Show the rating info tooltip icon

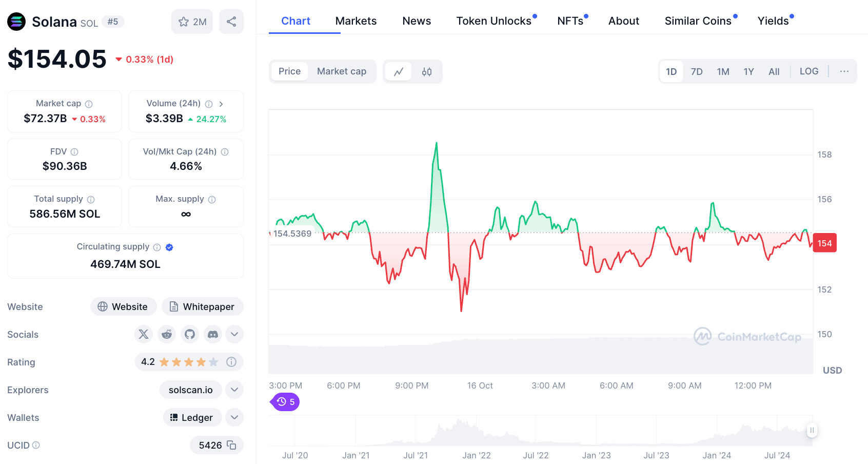pos(231,362)
